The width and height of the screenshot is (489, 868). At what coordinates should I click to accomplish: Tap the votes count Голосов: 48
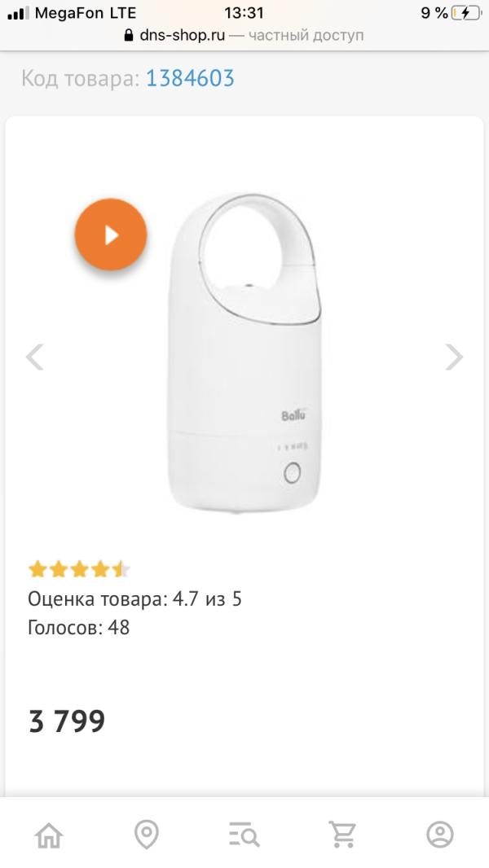[79, 628]
